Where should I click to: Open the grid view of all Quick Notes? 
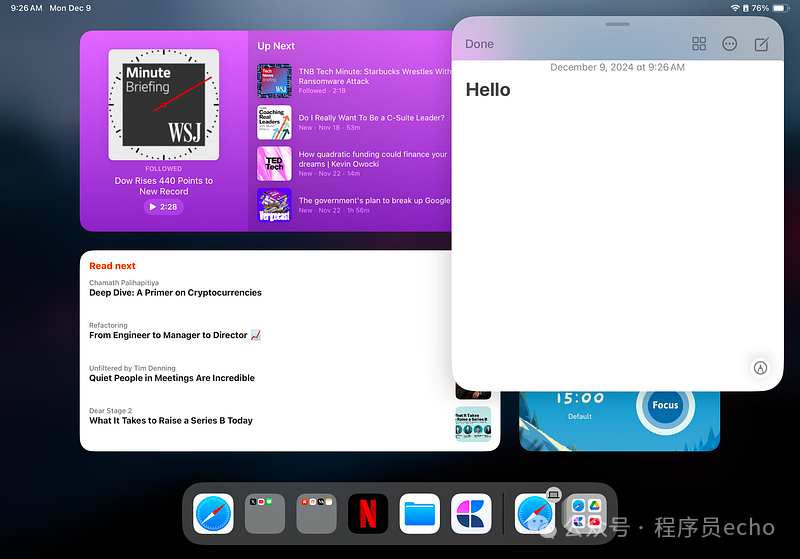pos(699,44)
